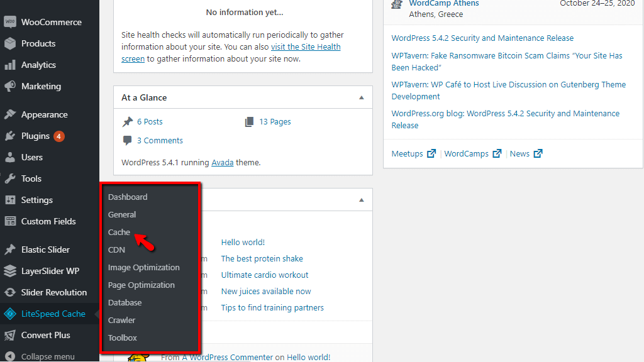This screenshot has width=644, height=362.
Task: Open the Avada theme link
Action: 223,163
